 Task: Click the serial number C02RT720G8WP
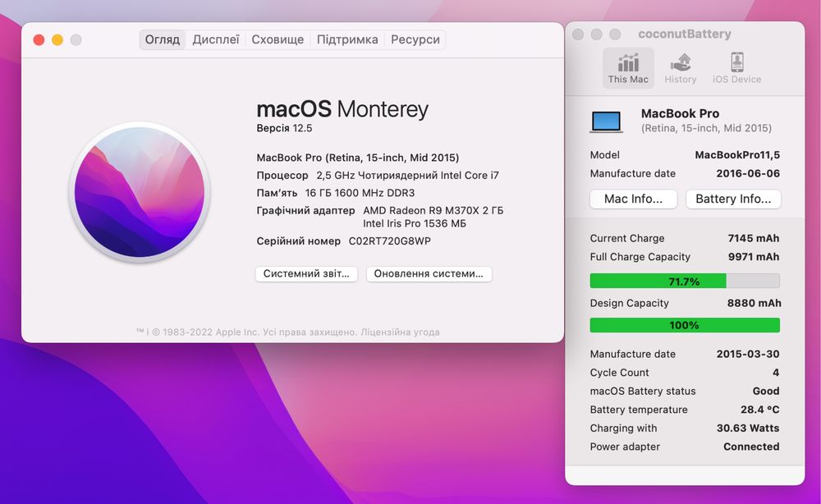click(x=389, y=241)
